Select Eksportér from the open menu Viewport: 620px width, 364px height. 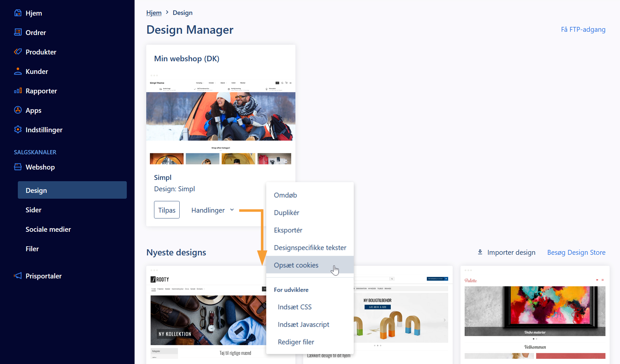tap(288, 230)
